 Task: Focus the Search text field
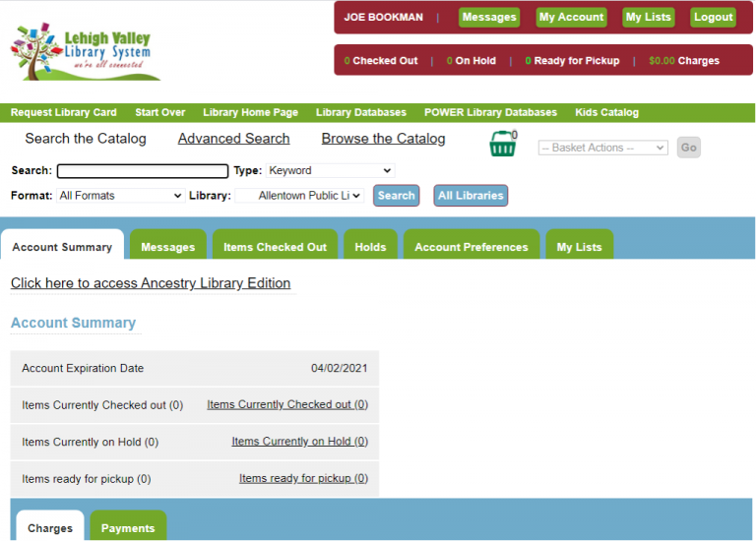[143, 171]
